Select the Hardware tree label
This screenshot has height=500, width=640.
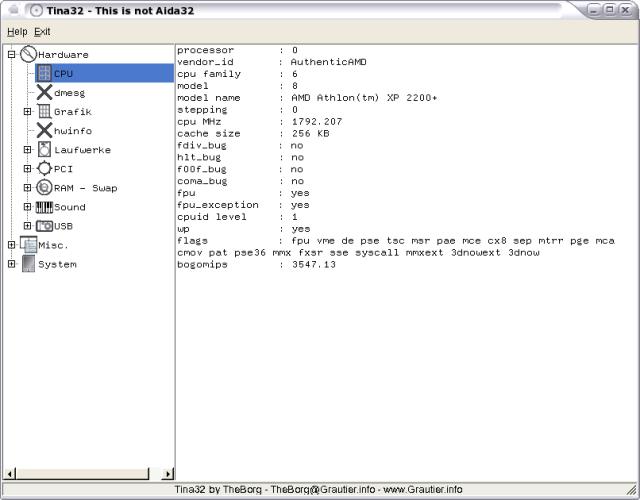point(63,55)
